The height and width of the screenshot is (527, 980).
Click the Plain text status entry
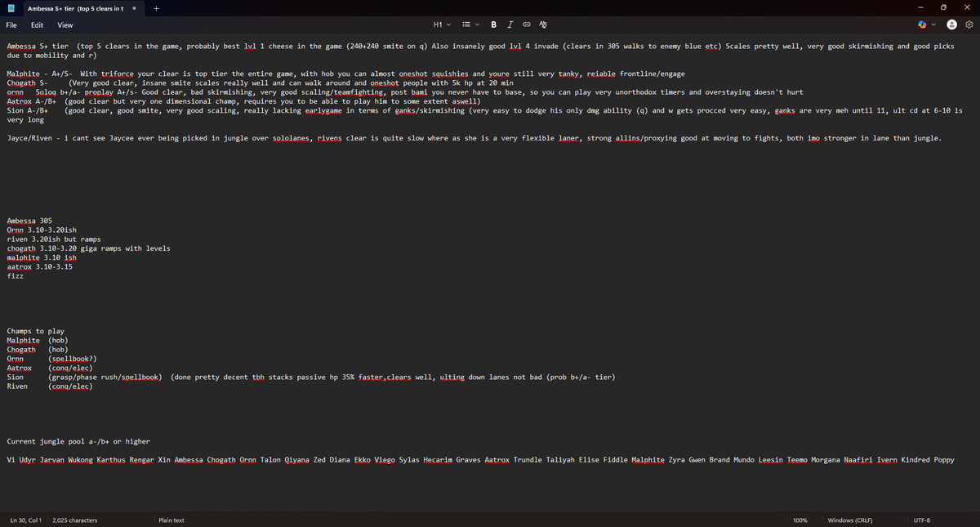(x=171, y=520)
